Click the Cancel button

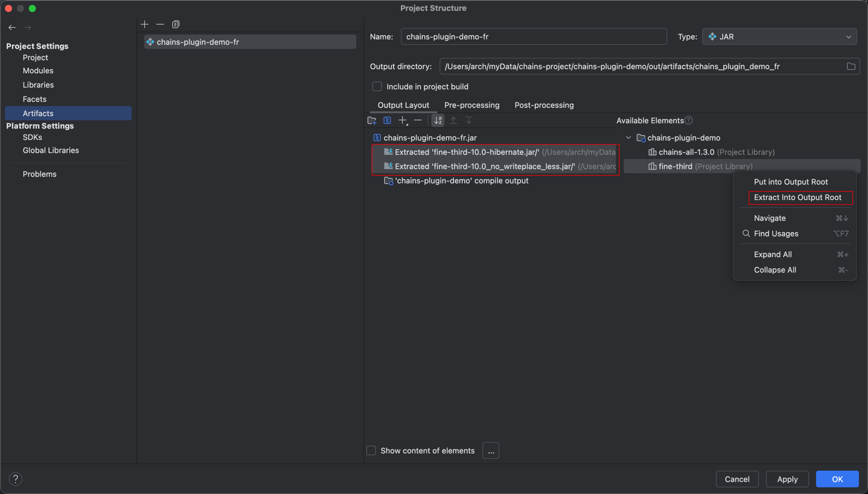coord(736,479)
